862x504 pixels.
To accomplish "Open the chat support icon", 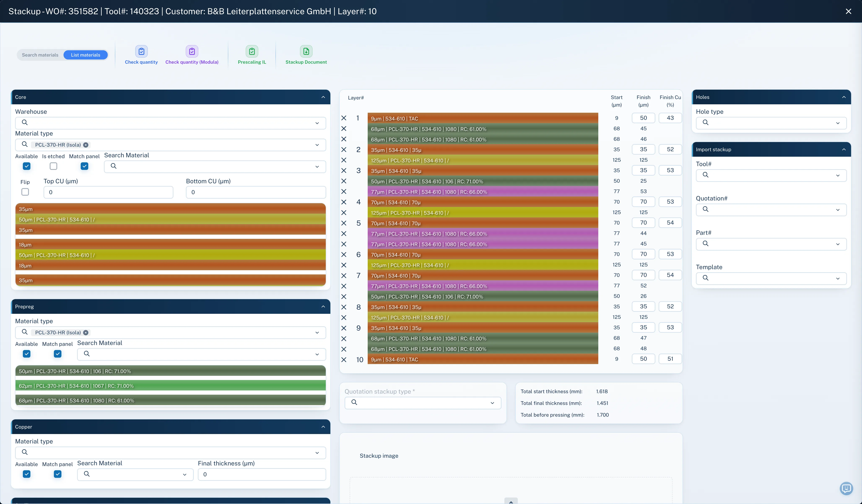I will point(846,488).
